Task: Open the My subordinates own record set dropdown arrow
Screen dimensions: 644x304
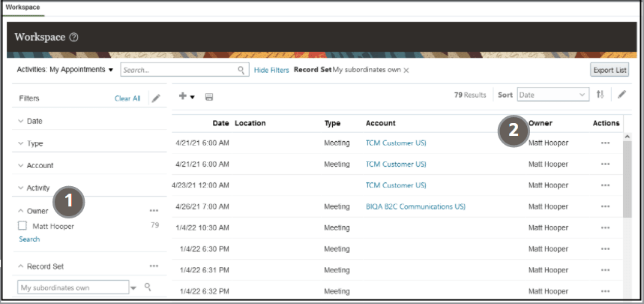Action: tap(133, 288)
